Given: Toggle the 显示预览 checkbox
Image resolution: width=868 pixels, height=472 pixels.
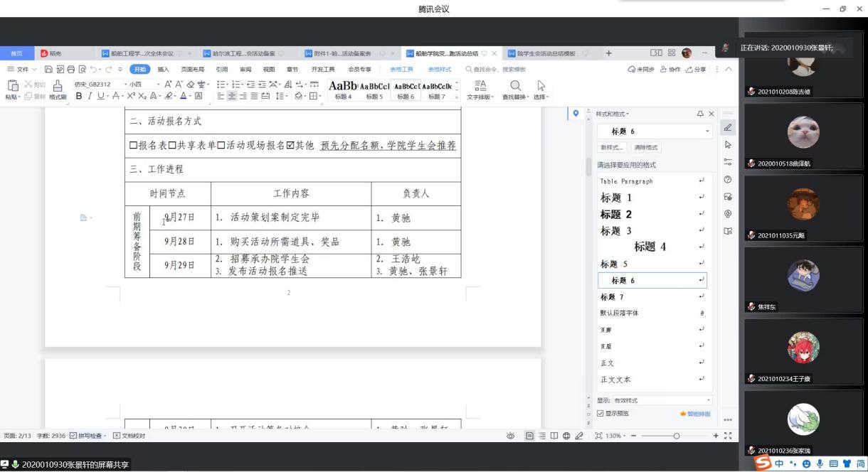Looking at the screenshot, I should coord(600,414).
